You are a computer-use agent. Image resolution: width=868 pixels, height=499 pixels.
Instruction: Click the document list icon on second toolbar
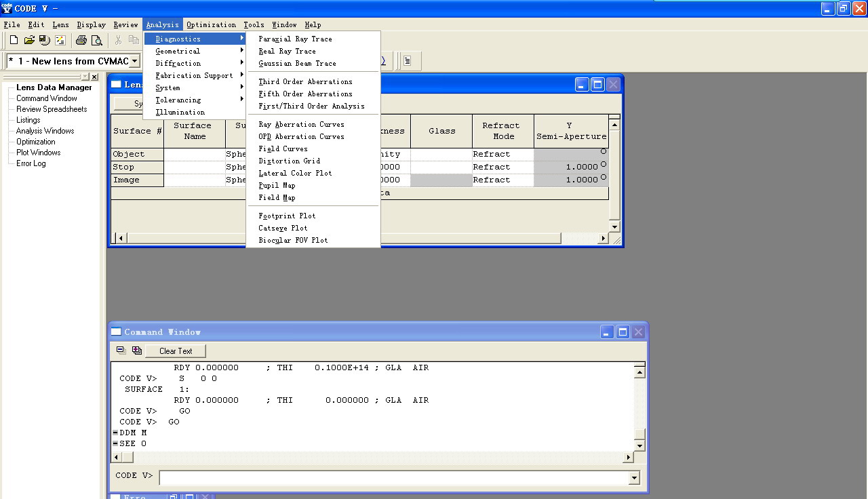(x=408, y=61)
